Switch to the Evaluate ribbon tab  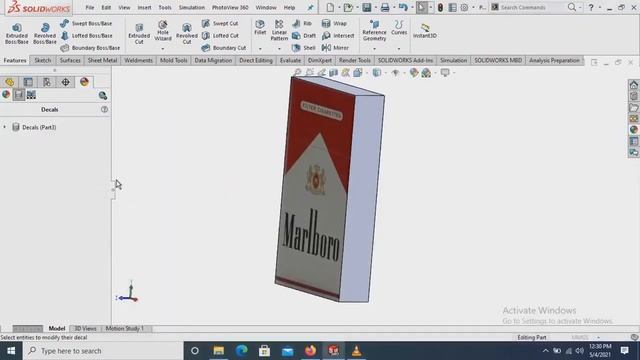coord(290,60)
